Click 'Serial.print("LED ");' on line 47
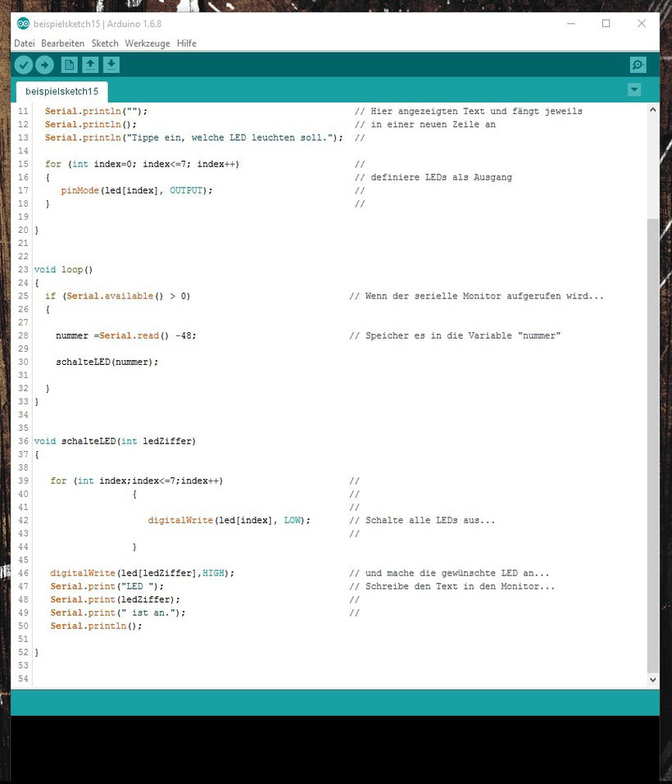Viewport: 672px width, 784px height. click(107, 586)
